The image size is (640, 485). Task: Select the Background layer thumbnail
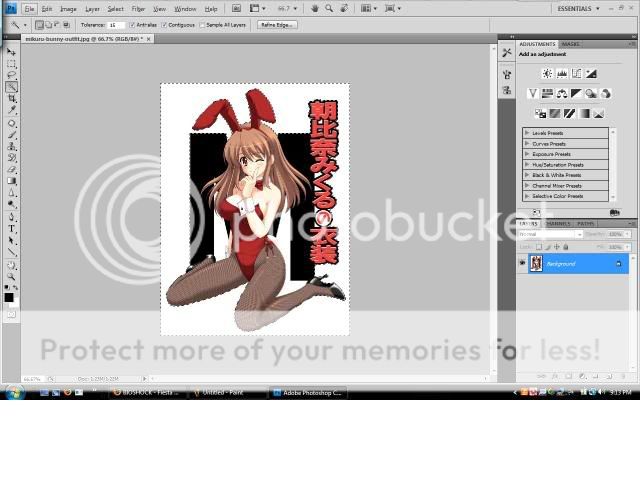pyautogui.click(x=536, y=263)
